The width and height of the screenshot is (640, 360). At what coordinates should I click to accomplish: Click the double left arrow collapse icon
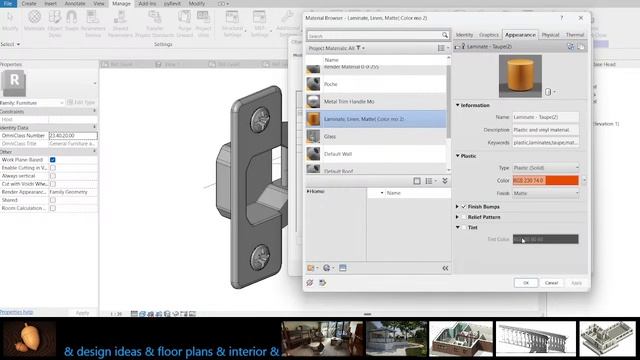click(445, 268)
